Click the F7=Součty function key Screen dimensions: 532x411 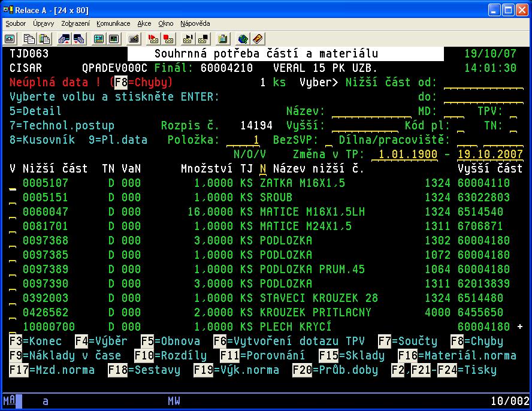(x=408, y=341)
